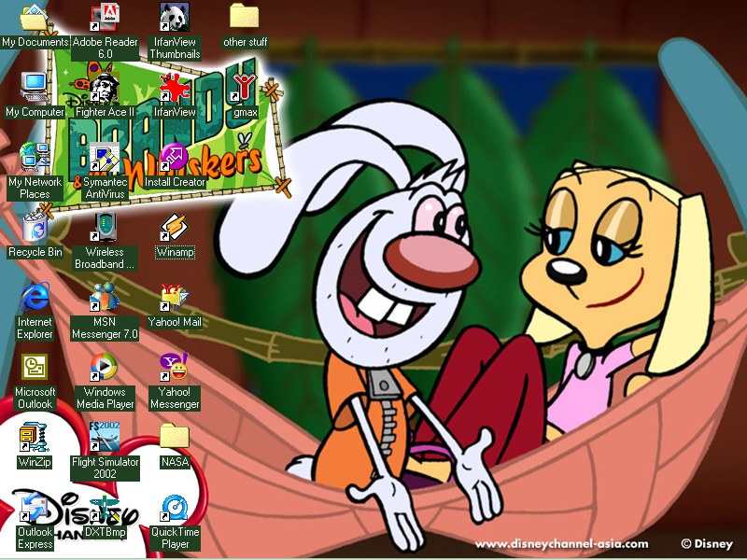Image resolution: width=747 pixels, height=560 pixels.
Task: Click the Fighter Ace II shortcut
Action: coord(105,89)
